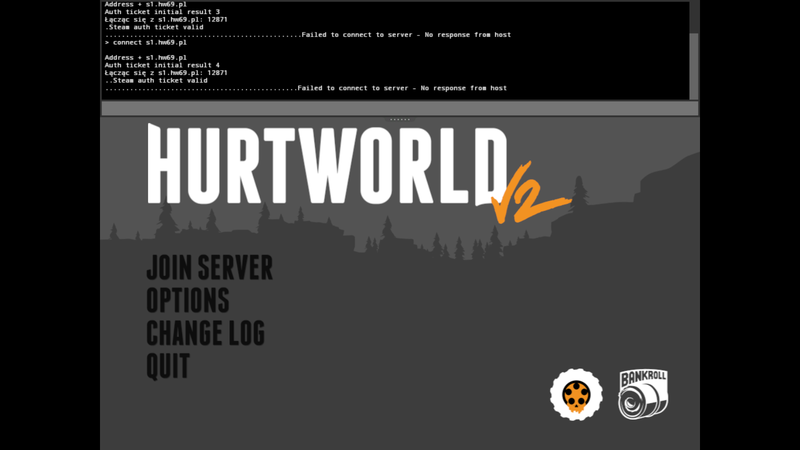The height and width of the screenshot is (450, 800).
Task: Click the Bankroll studio logo
Action: (x=643, y=394)
